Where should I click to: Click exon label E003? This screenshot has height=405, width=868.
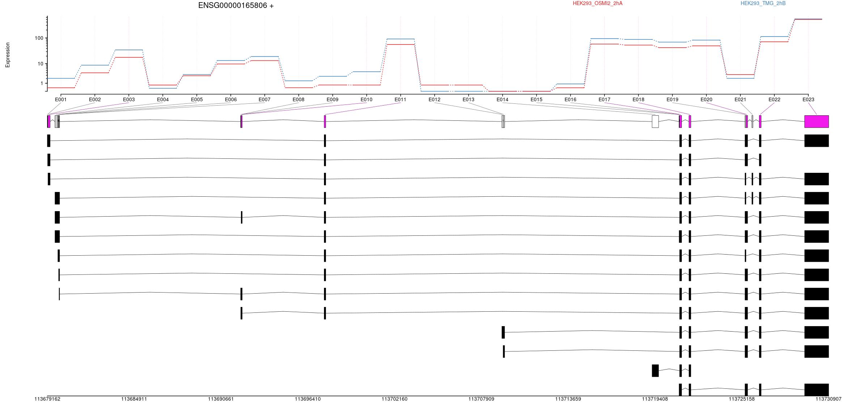pos(129,99)
